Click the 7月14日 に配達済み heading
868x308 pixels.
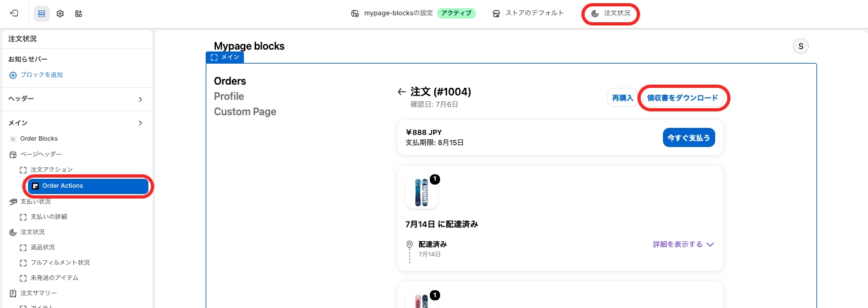[x=441, y=225]
